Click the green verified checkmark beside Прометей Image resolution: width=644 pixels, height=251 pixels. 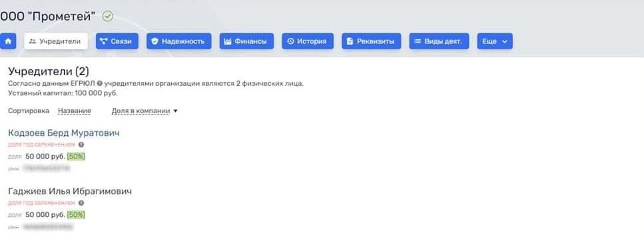click(x=108, y=17)
